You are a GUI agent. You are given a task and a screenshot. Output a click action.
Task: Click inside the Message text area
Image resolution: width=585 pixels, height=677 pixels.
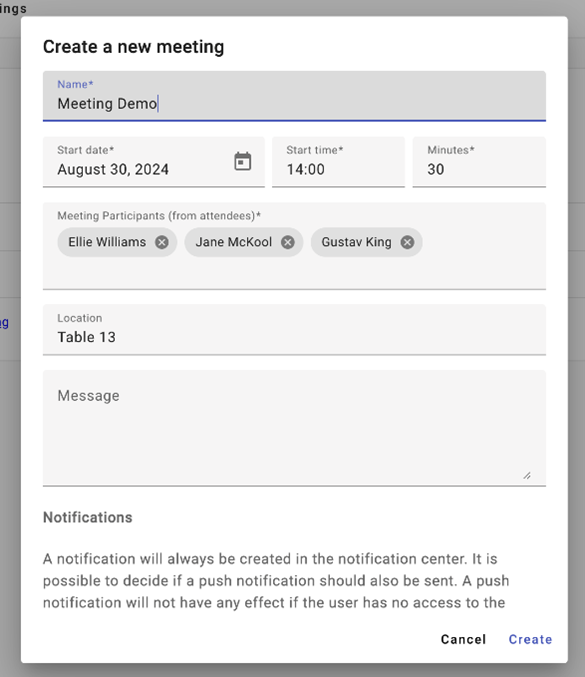pyautogui.click(x=294, y=428)
